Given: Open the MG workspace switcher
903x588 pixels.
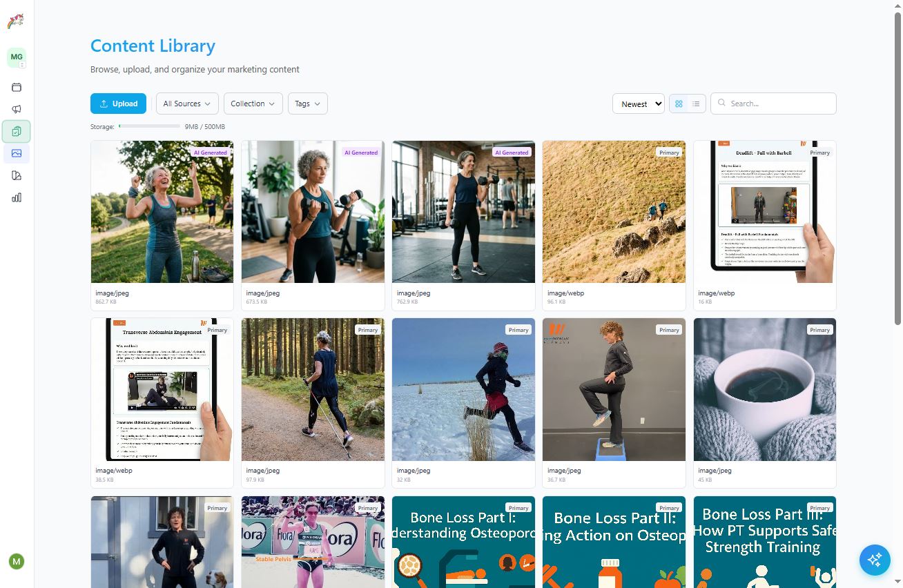Looking at the screenshot, I should [x=17, y=57].
